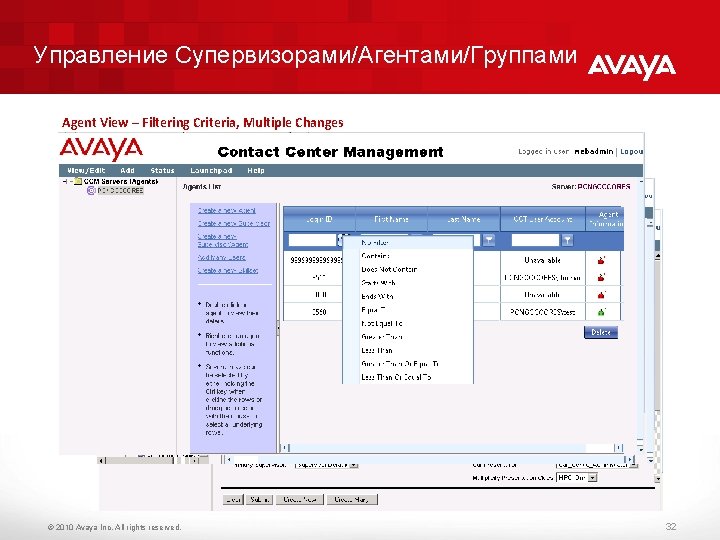Viewport: 720px width, 540px height.
Task: Click the left arrow of agents table scrollbar
Action: pos(285,447)
